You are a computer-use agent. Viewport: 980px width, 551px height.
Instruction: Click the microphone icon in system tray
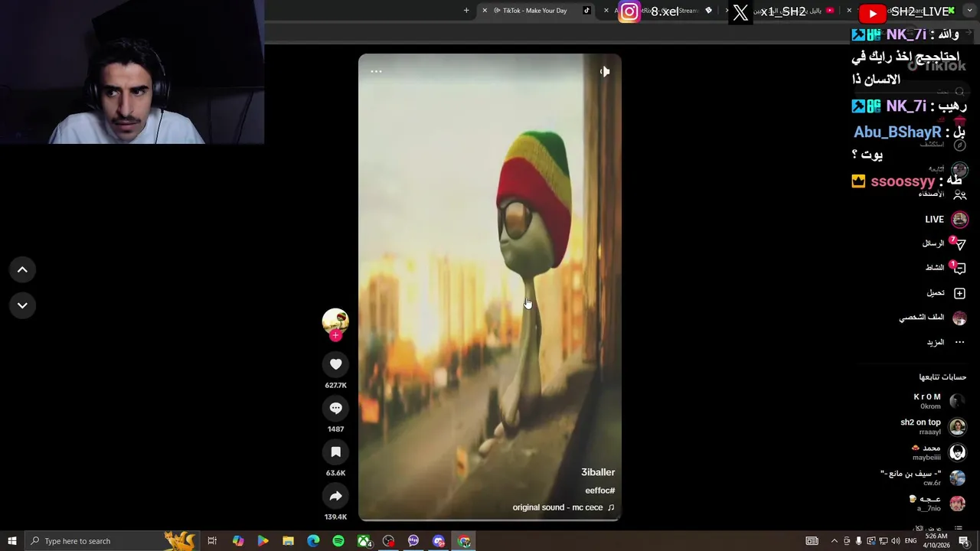tap(859, 541)
